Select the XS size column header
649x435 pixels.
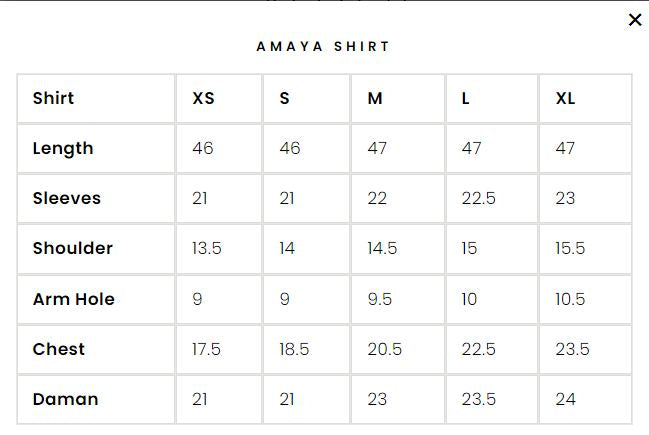pyautogui.click(x=203, y=98)
